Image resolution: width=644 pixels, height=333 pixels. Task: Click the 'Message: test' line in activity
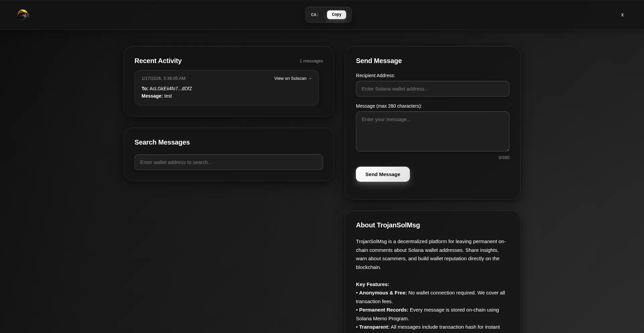click(x=157, y=96)
